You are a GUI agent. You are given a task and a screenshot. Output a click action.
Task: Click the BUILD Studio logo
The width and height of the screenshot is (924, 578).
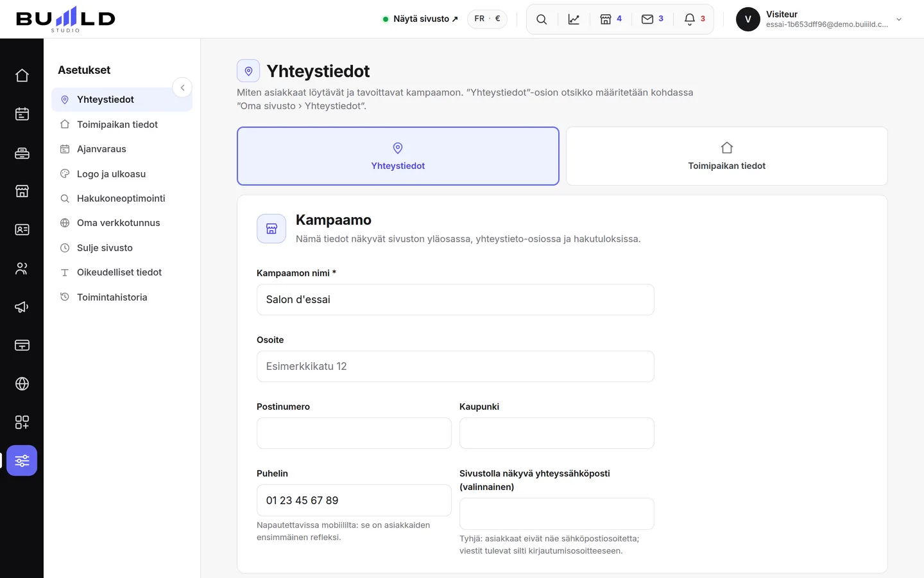point(65,19)
